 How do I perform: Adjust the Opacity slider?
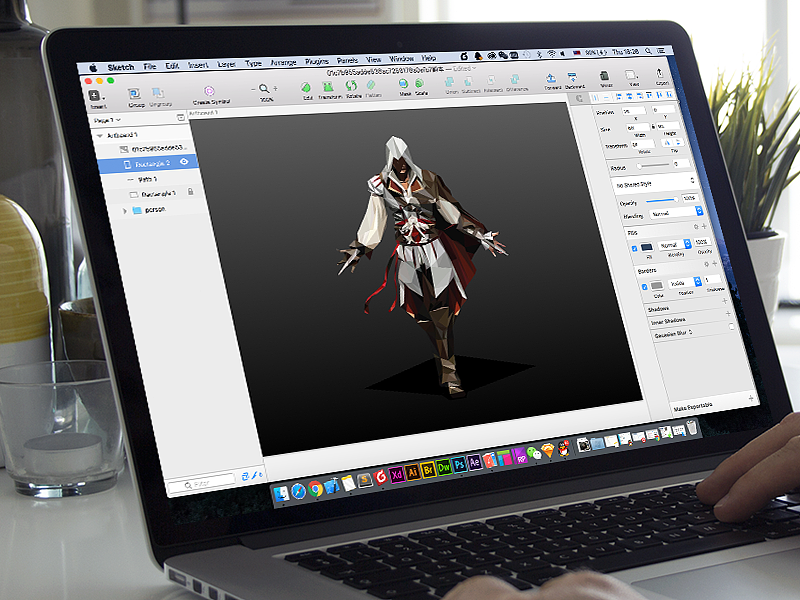(662, 200)
